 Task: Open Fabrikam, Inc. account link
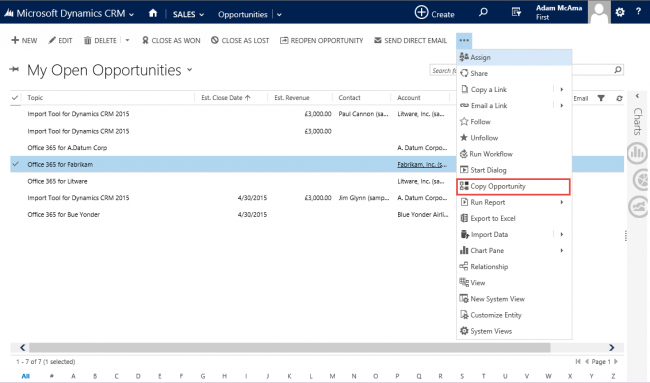click(x=422, y=165)
